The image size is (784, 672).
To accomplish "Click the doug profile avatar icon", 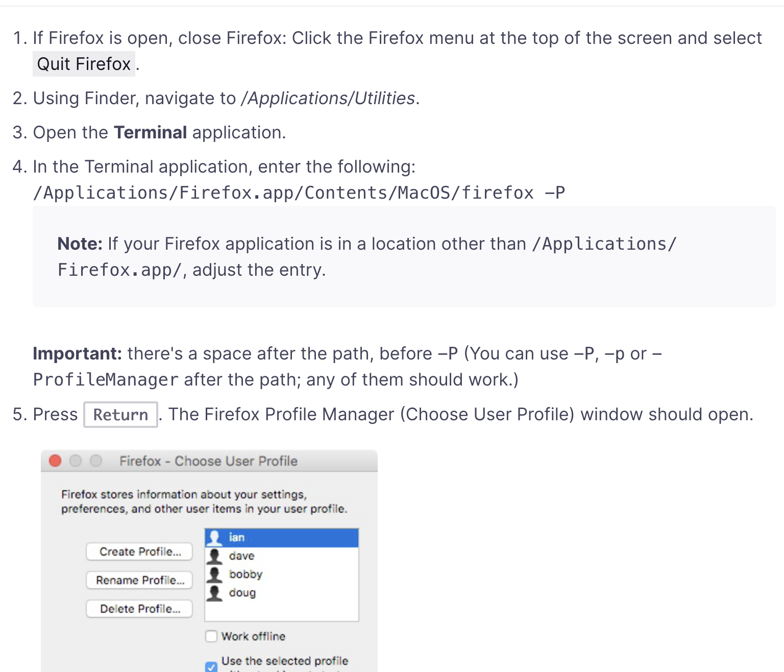I will click(x=215, y=593).
